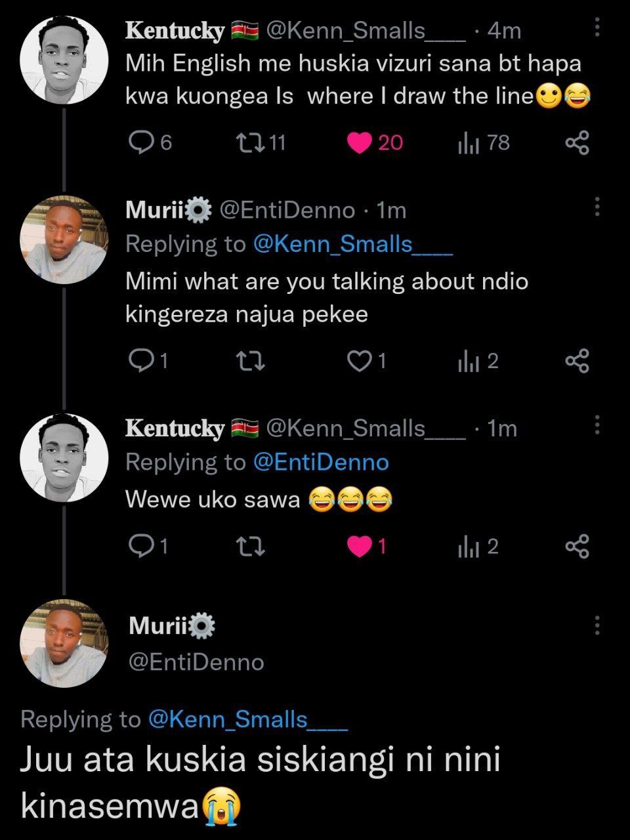Open more options on the bottom Murii tweet

click(597, 625)
